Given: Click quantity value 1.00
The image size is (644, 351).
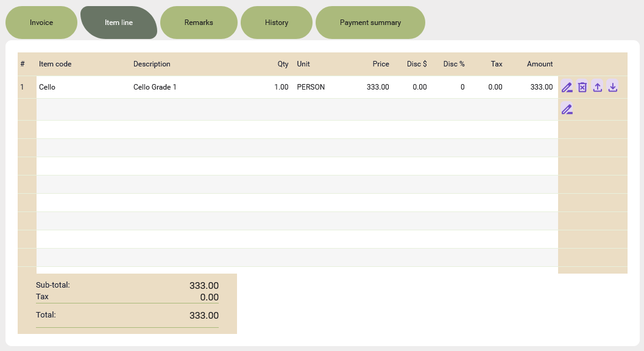Looking at the screenshot, I should click(x=281, y=87).
